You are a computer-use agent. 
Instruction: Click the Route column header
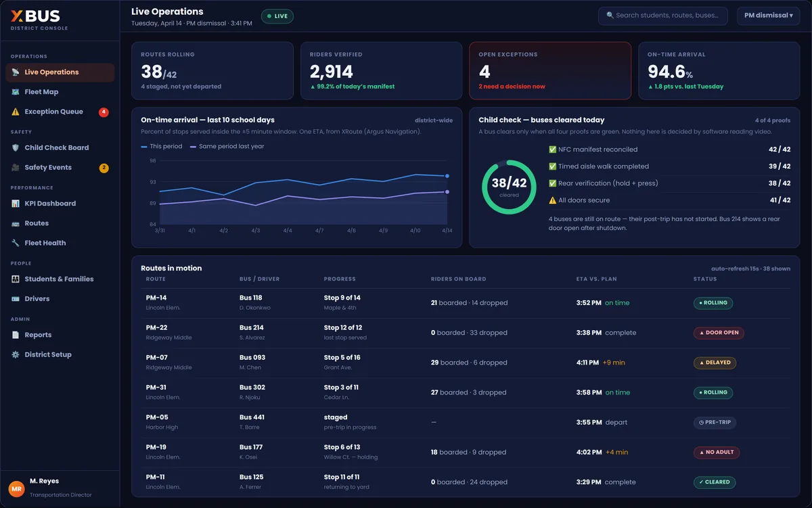tap(156, 279)
